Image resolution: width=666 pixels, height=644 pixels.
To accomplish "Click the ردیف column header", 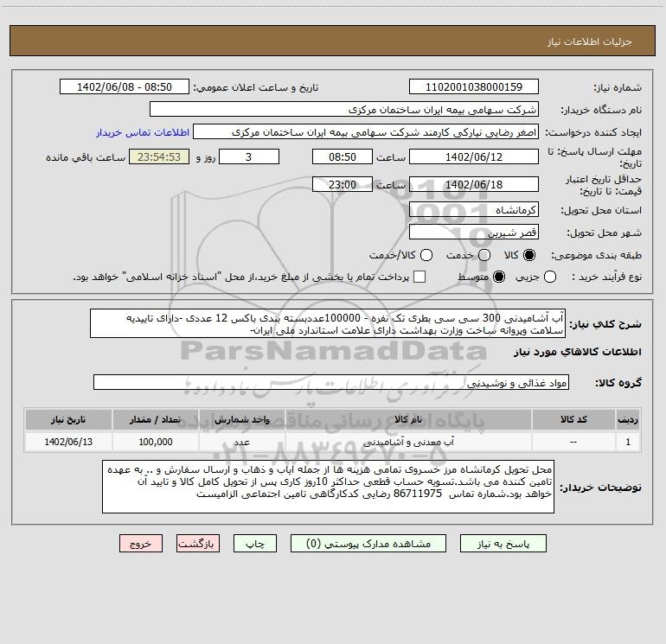I will click(x=628, y=419).
